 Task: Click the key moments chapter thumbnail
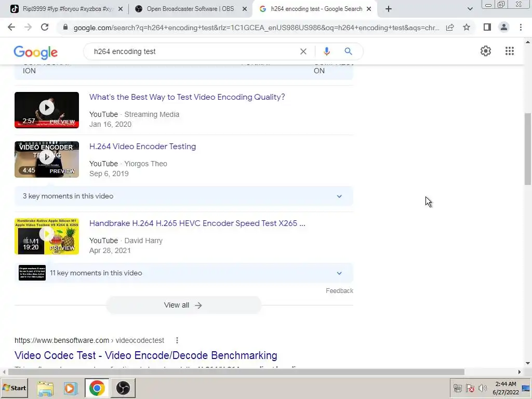click(x=32, y=273)
